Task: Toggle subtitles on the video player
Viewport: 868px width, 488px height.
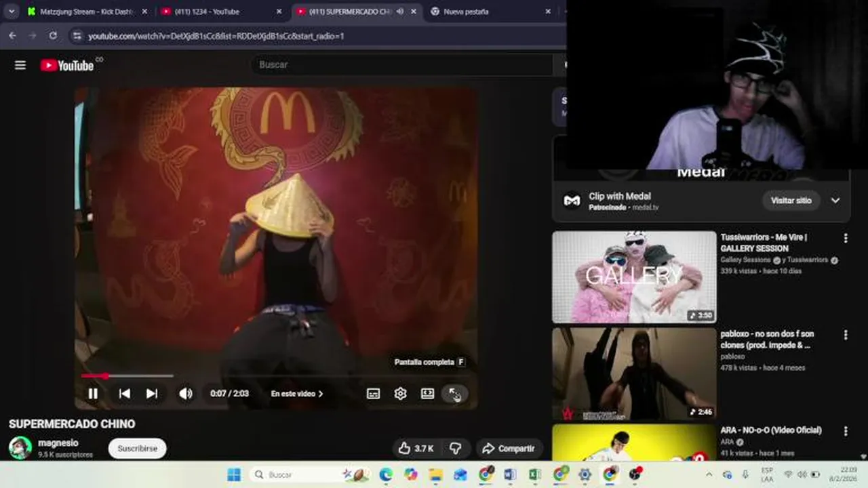Action: [374, 394]
